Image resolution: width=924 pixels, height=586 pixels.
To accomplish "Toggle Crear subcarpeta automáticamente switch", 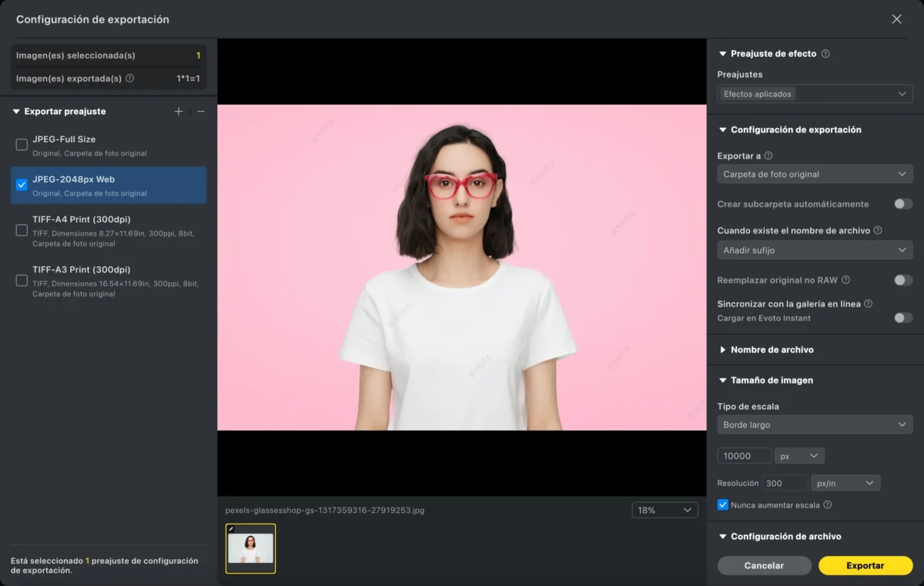I will 902,204.
